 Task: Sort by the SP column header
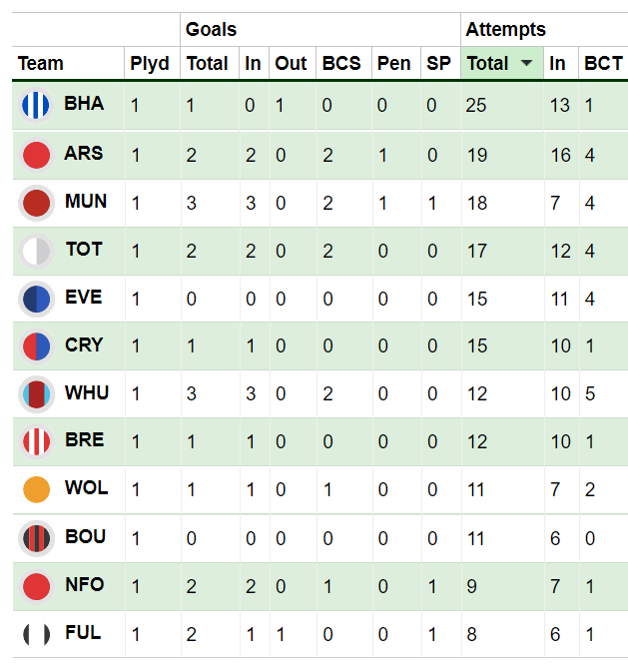point(438,64)
